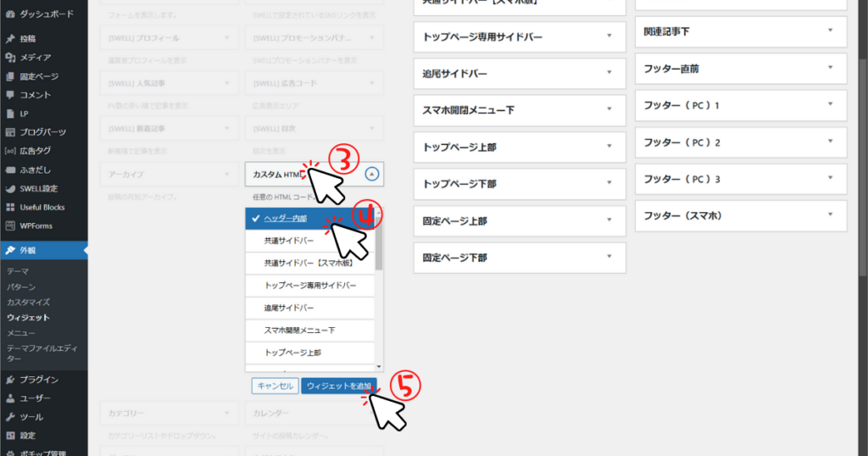Click the LP page icon
This screenshot has width=868, height=456.
pyautogui.click(x=10, y=114)
